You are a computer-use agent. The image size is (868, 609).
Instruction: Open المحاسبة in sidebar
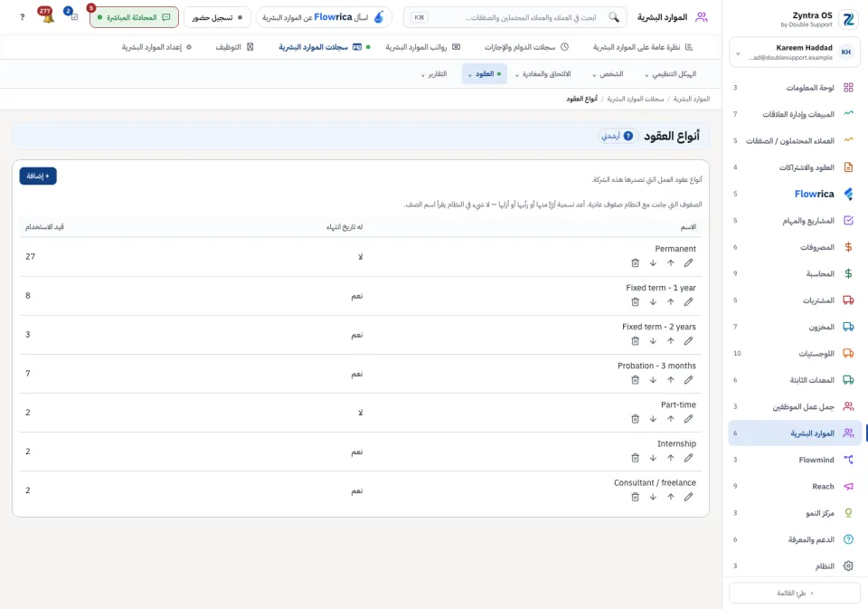click(794, 274)
